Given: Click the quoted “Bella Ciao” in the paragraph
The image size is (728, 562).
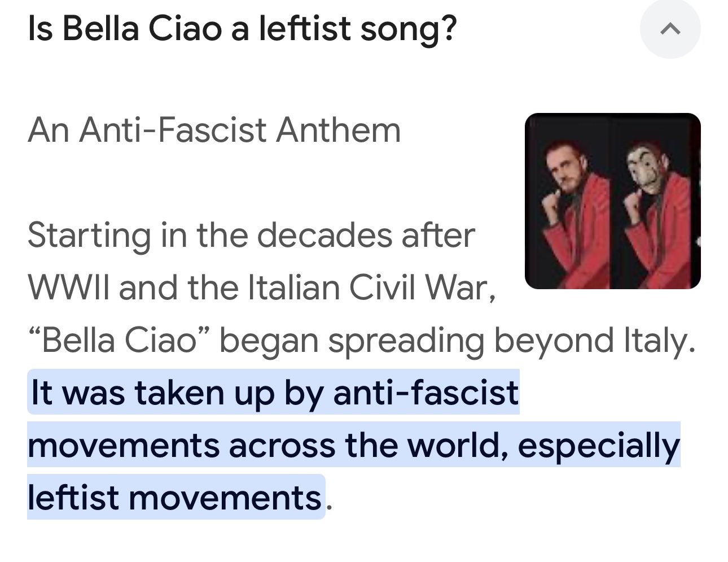Looking at the screenshot, I should click(x=119, y=340).
